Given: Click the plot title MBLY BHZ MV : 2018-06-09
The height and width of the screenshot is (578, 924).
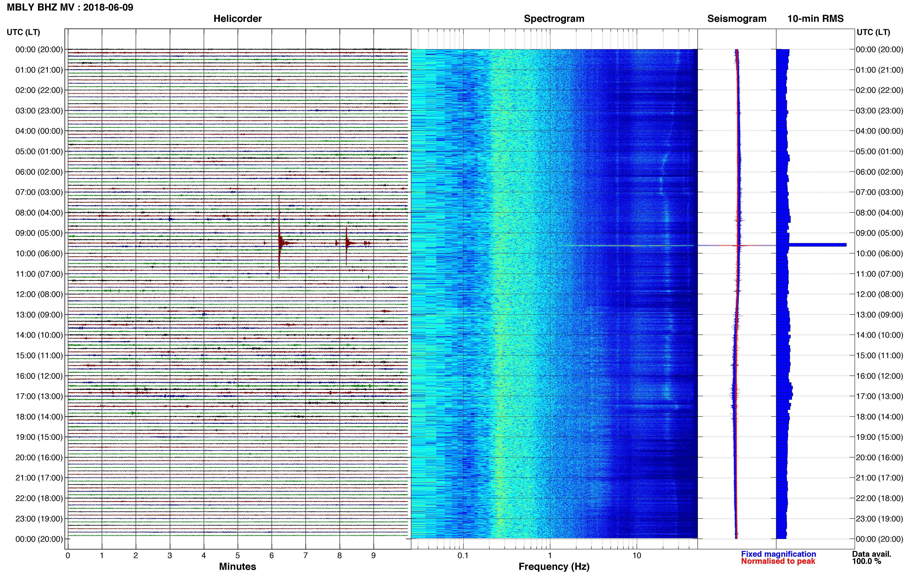Looking at the screenshot, I should 70,7.
